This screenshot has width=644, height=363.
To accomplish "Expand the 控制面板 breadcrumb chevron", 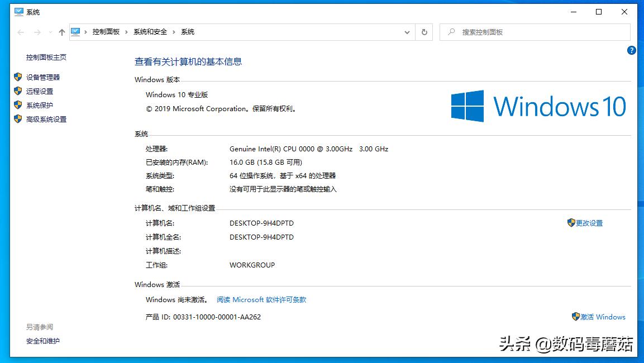I will [x=127, y=32].
